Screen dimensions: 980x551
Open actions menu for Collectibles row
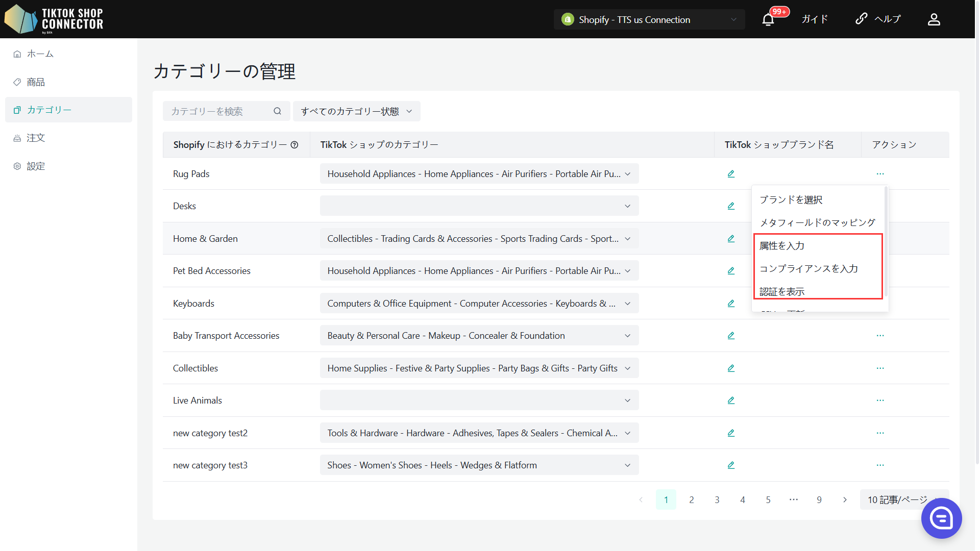point(880,368)
